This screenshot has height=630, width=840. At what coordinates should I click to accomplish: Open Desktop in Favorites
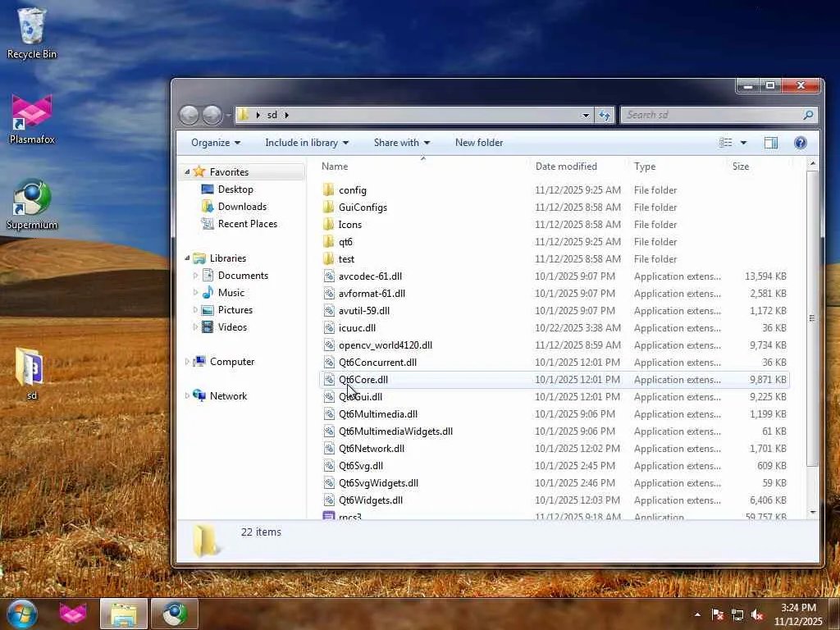235,189
